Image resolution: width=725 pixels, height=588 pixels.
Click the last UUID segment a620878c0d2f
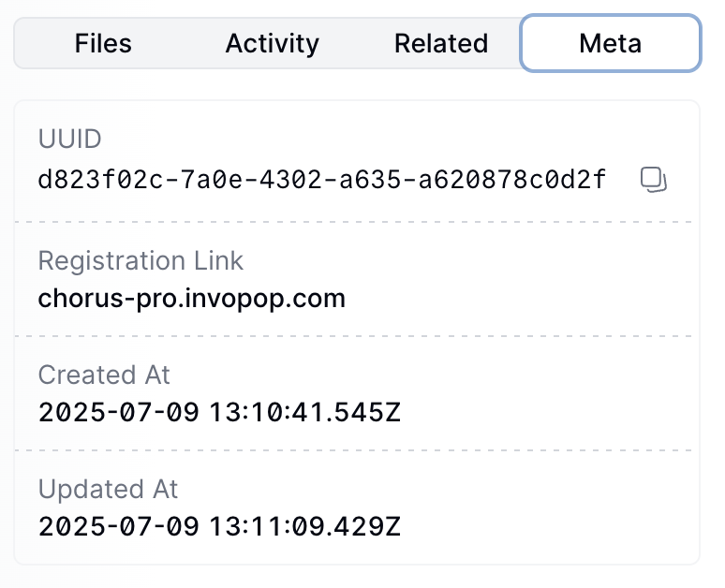[511, 180]
